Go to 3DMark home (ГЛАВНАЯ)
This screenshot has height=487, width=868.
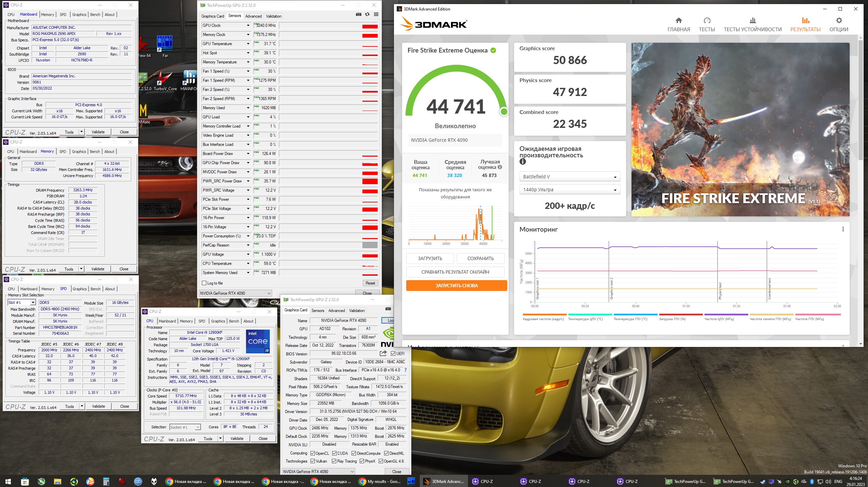679,24
